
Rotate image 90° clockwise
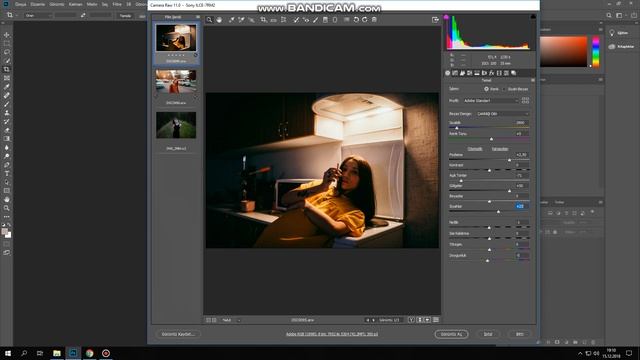(364, 20)
